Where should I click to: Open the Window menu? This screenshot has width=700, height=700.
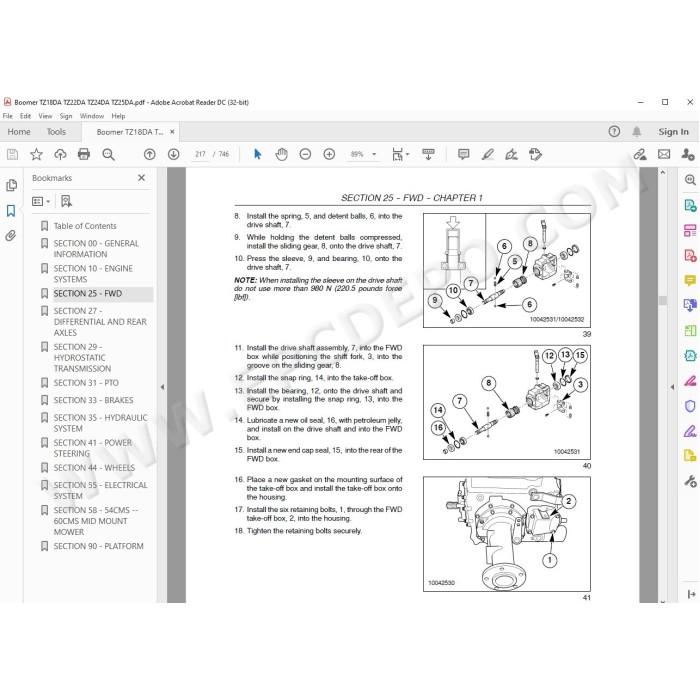point(92,116)
